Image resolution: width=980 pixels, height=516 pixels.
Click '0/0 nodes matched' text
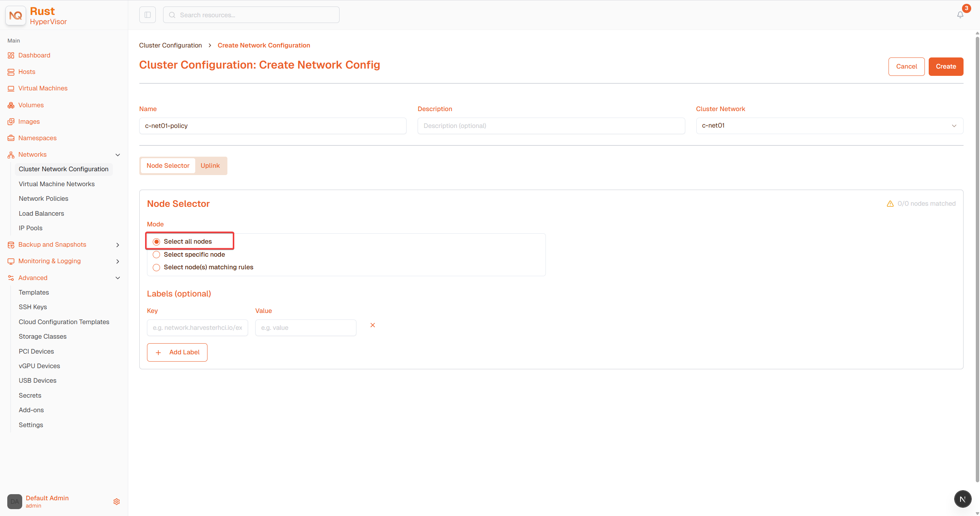(x=926, y=204)
